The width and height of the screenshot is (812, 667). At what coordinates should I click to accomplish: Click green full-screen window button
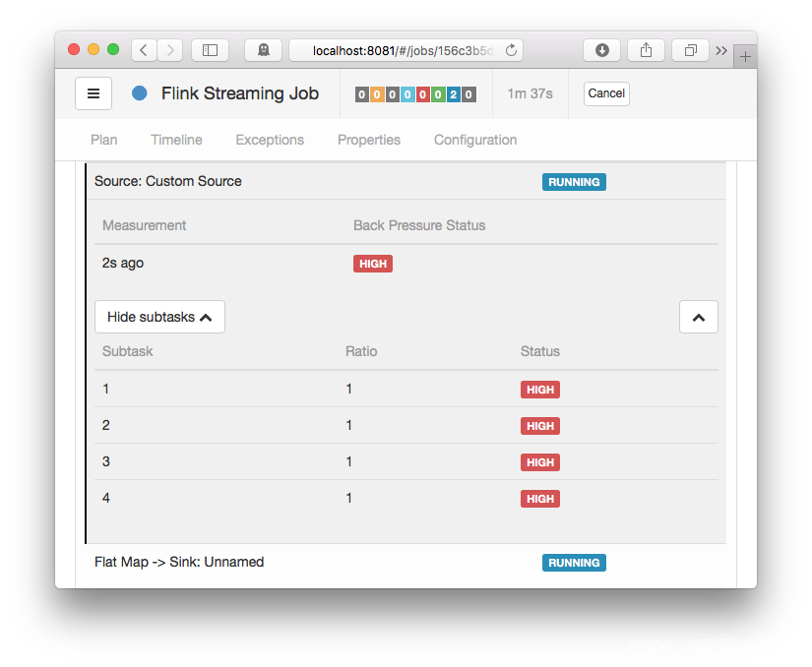[x=113, y=49]
